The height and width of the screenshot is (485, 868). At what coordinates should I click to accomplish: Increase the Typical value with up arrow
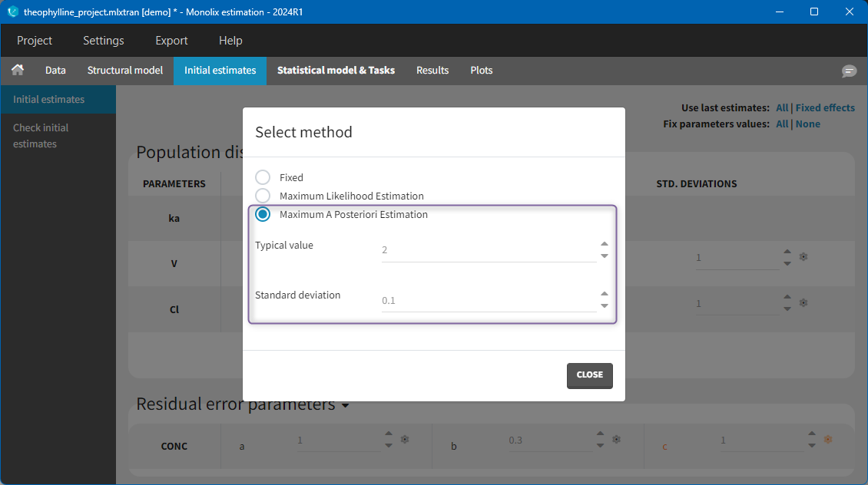pyautogui.click(x=605, y=245)
